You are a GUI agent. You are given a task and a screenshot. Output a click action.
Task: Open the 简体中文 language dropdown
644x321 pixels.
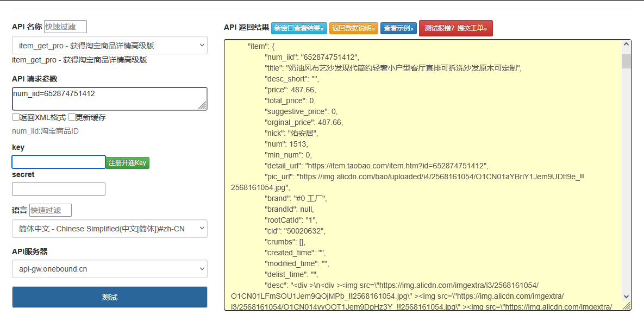click(109, 229)
